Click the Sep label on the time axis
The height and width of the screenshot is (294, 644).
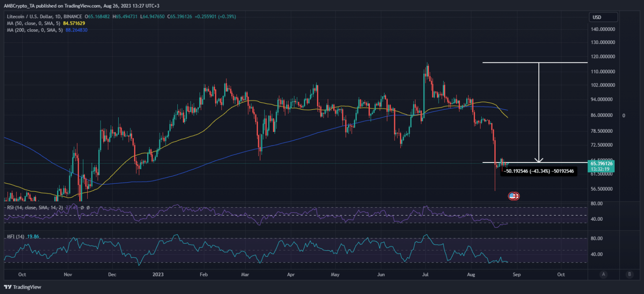[x=517, y=275]
